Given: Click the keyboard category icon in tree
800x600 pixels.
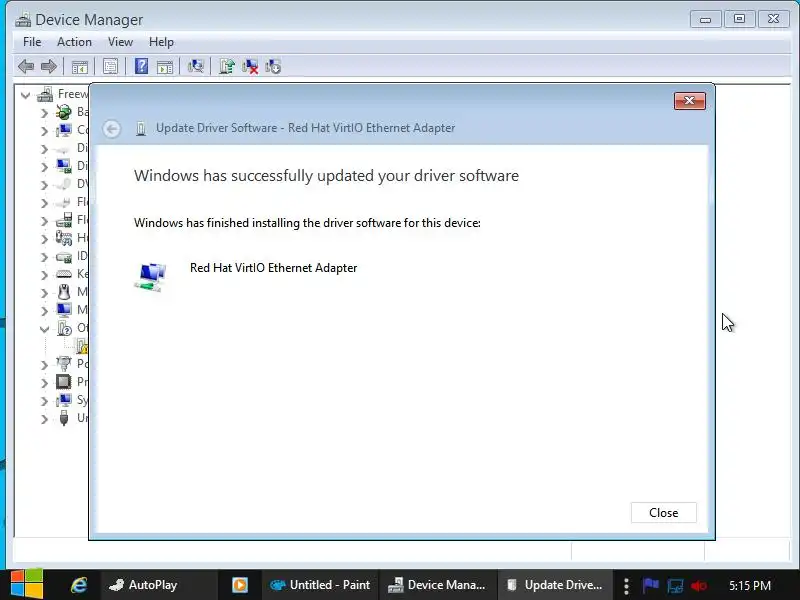Looking at the screenshot, I should tap(64, 274).
